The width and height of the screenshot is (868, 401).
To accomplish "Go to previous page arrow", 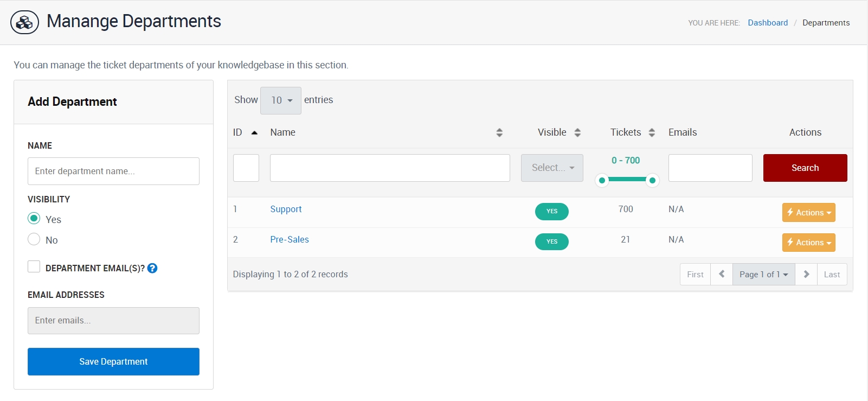I will (722, 275).
